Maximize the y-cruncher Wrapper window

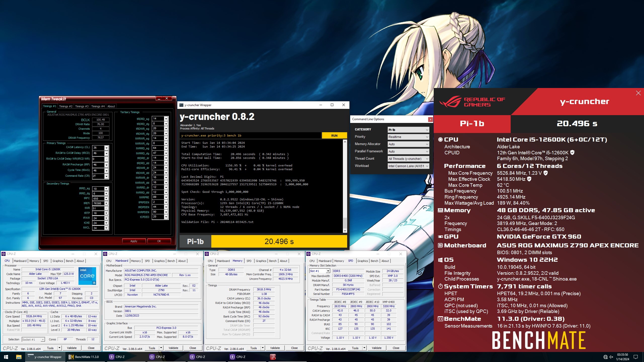332,105
